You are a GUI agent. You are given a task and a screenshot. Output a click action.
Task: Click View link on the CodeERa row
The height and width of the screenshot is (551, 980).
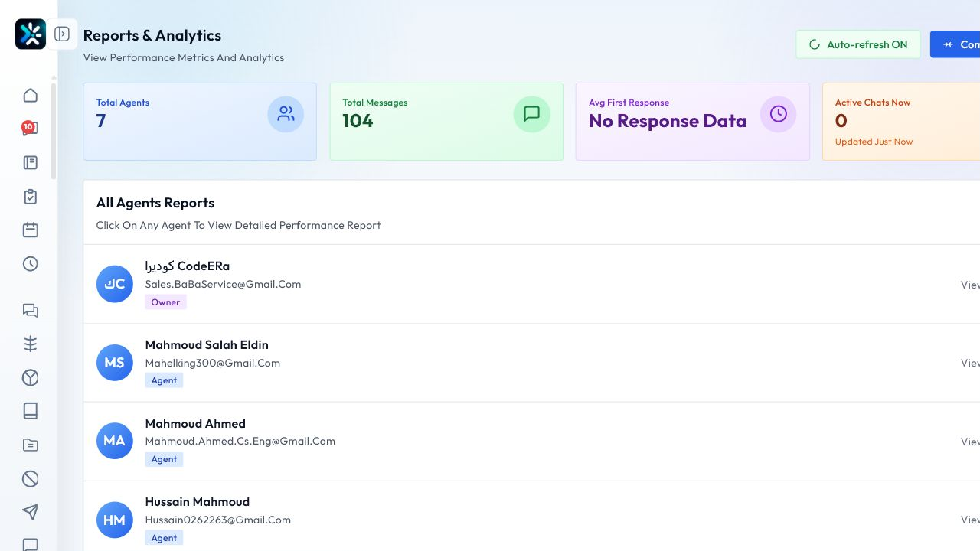970,285
